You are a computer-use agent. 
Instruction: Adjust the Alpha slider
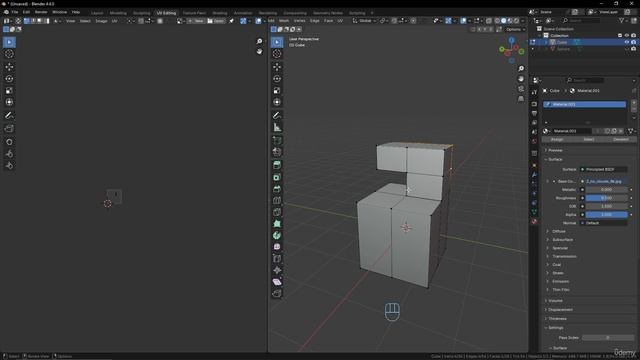[x=607, y=215]
